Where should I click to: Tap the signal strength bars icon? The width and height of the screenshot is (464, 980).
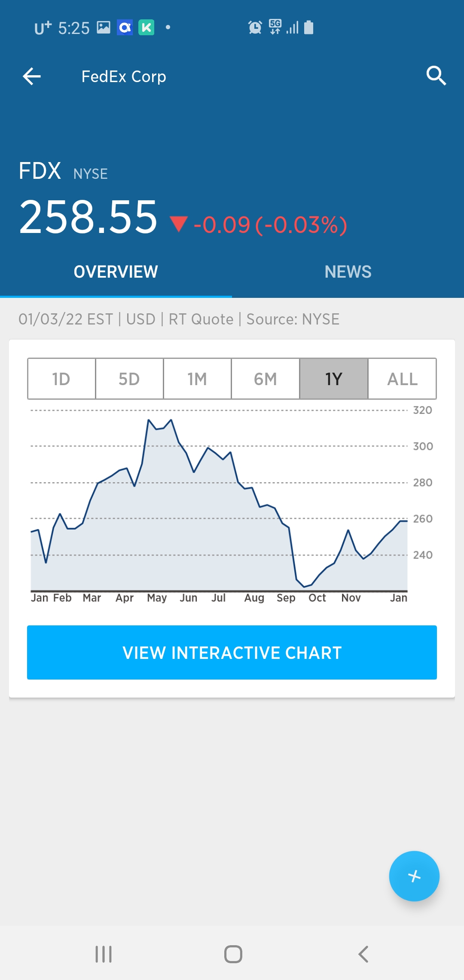click(293, 28)
